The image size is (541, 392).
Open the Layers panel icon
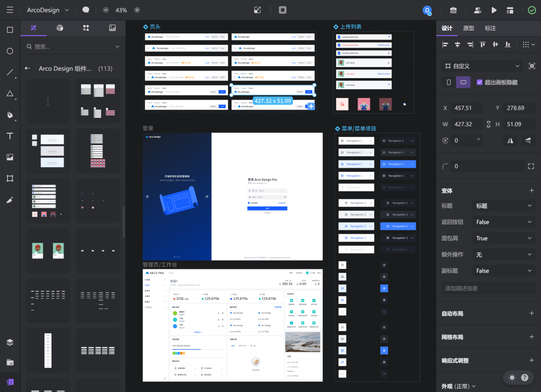10,342
